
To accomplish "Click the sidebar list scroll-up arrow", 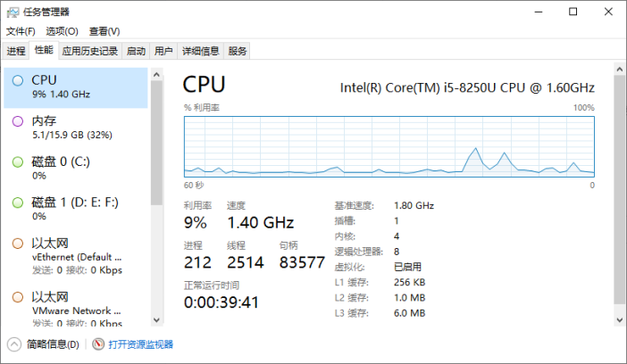I will [x=156, y=74].
